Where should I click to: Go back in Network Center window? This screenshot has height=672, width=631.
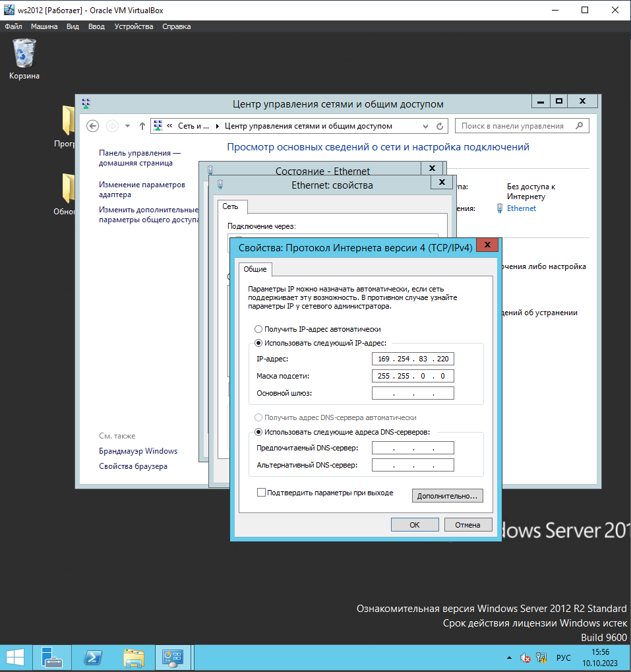coord(92,126)
